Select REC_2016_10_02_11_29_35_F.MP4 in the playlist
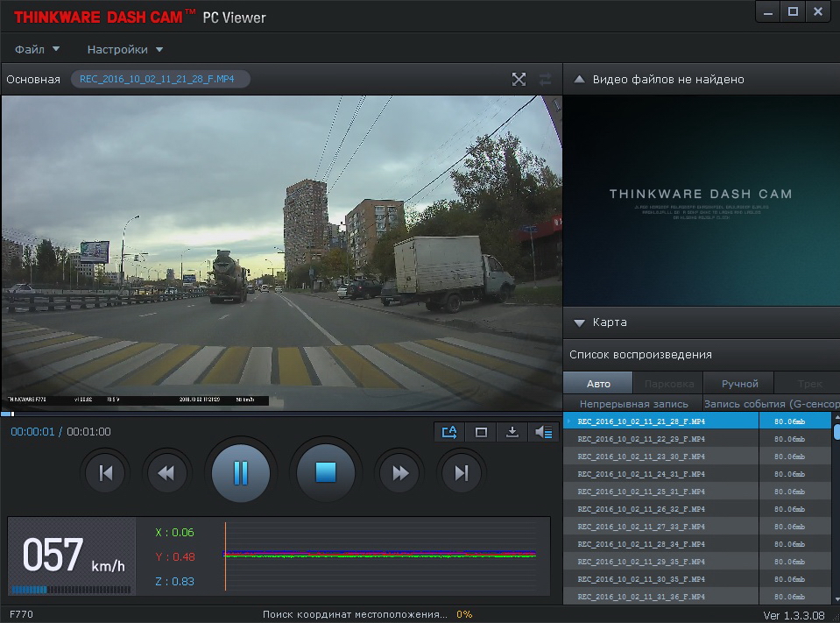 pos(697,562)
